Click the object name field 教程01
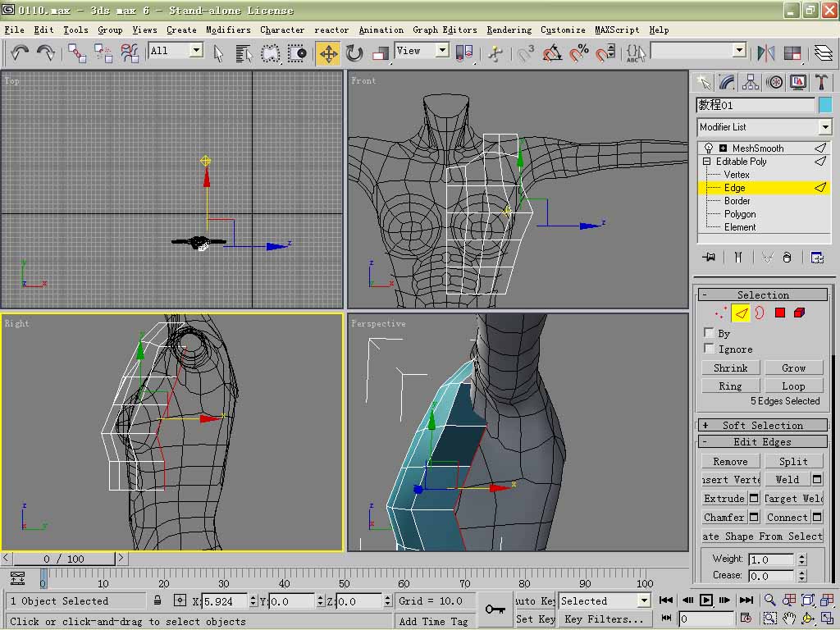The height and width of the screenshot is (630, 840). point(756,105)
